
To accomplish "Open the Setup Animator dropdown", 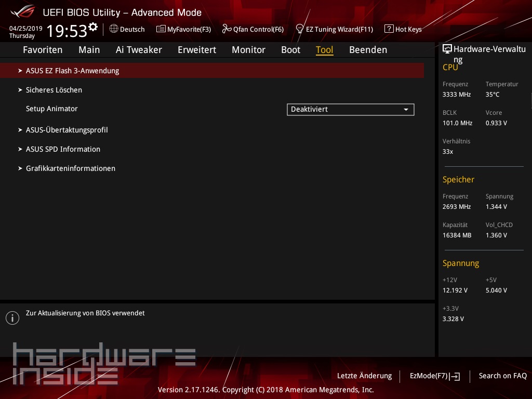I will (351, 110).
